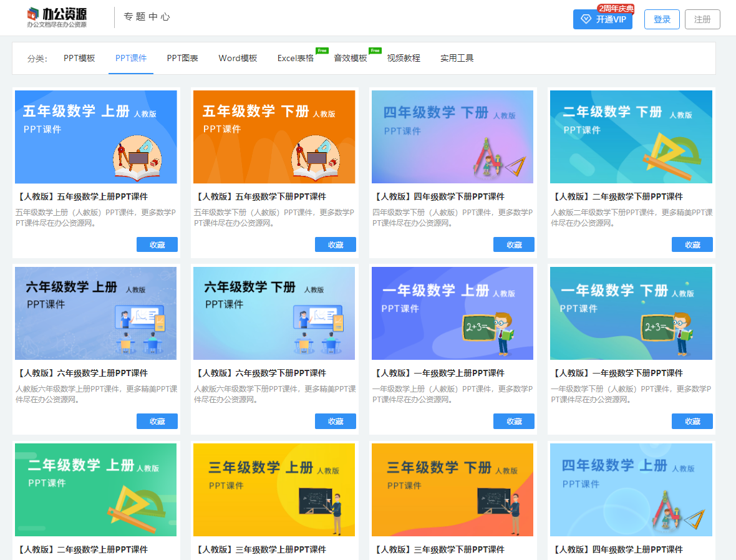Click the Free badge on 音效模板

(374, 51)
